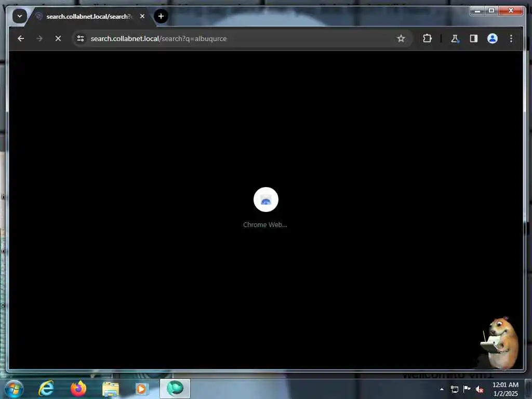Launch Internet Explorer from taskbar
Screen dimensions: 532x399
coord(46,389)
